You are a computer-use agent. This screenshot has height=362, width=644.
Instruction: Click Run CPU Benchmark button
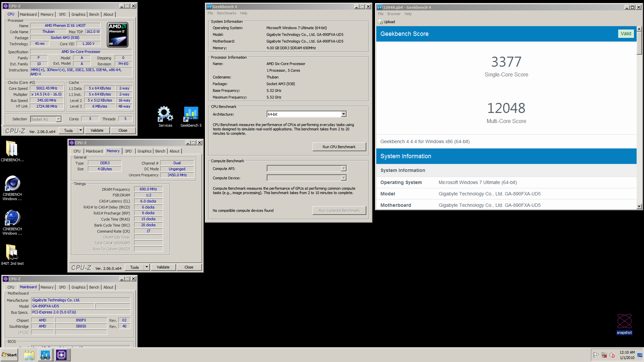coord(339,147)
